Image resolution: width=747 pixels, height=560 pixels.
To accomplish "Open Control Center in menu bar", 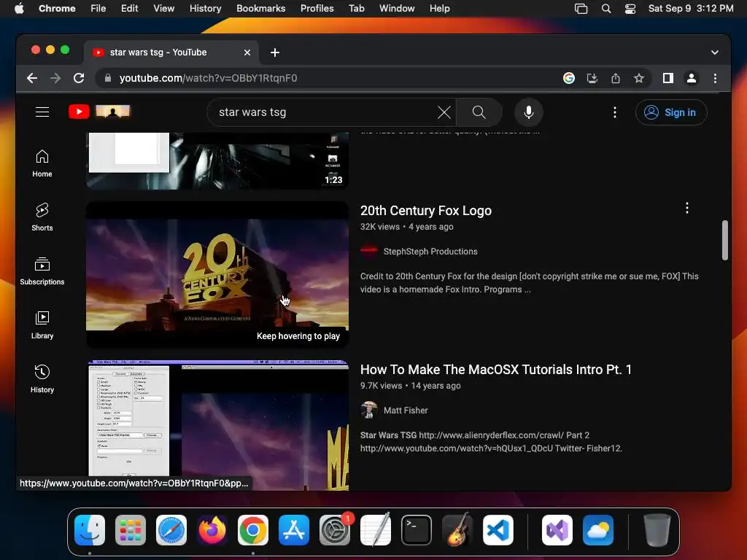I will 630,9.
